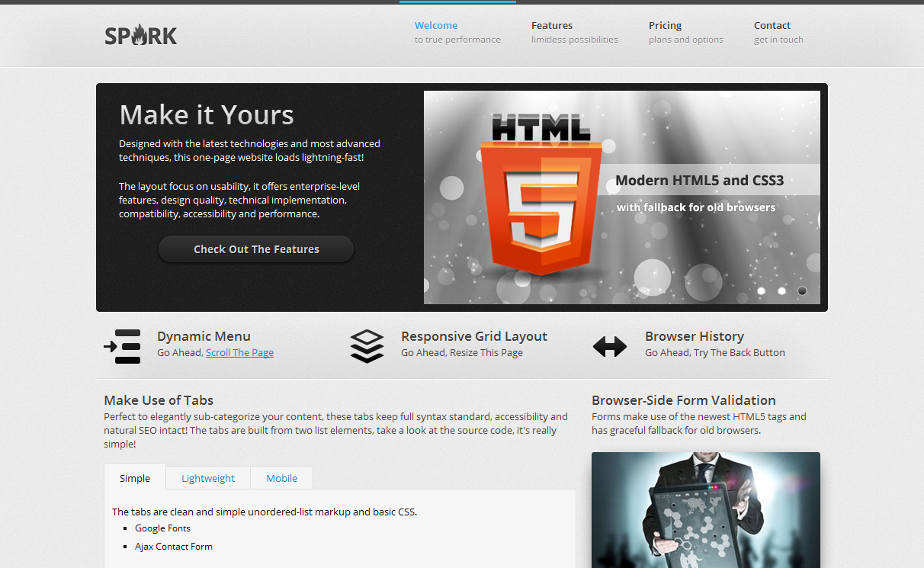
Task: Select the middle slideshow pagination dot
Action: pyautogui.click(x=781, y=290)
